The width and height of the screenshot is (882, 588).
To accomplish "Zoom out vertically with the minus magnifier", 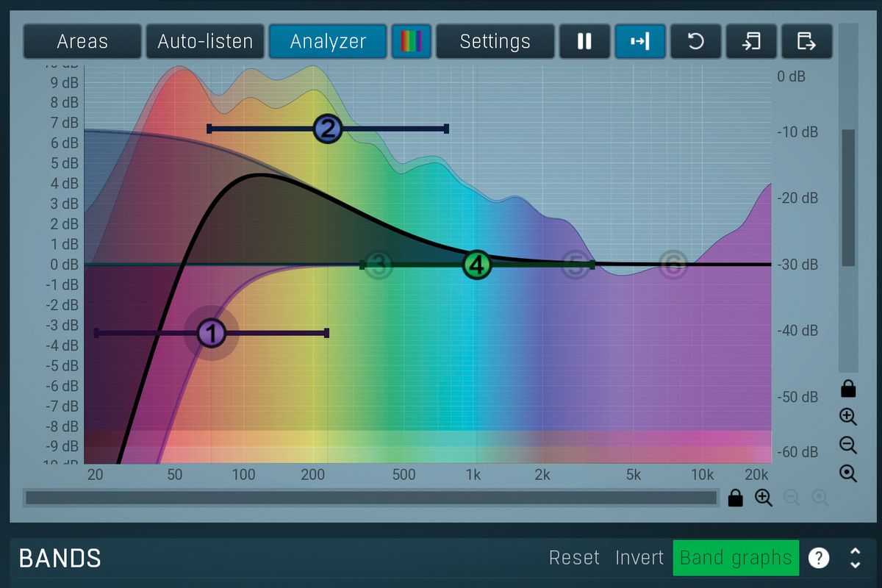I will (x=848, y=444).
